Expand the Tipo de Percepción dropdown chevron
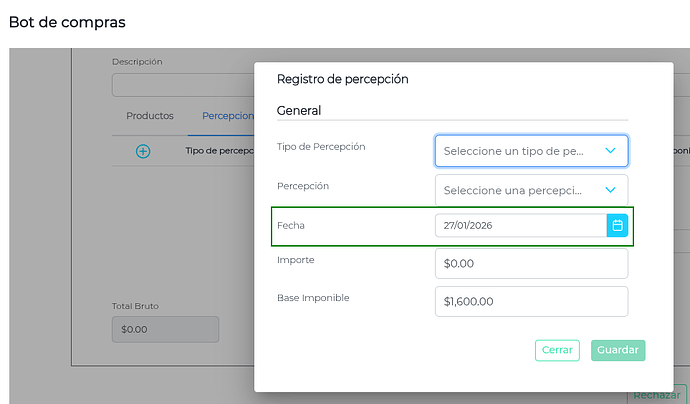Image resolution: width=690 pixels, height=404 pixels. 610,151
